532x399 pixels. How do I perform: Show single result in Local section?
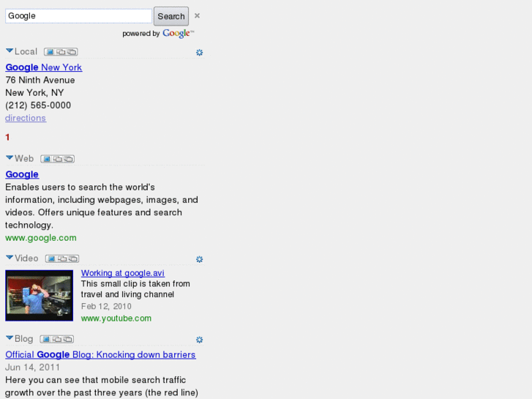[x=50, y=52]
